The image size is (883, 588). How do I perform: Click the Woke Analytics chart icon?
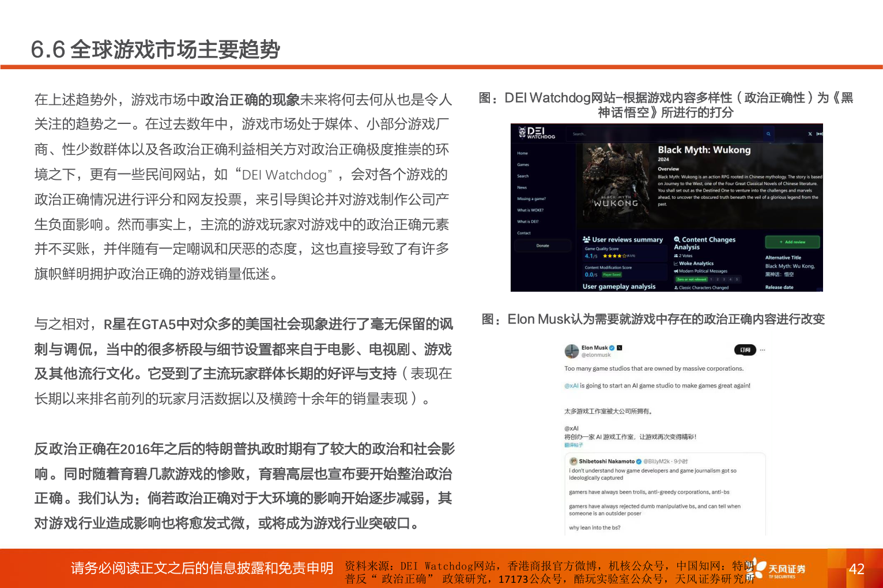(x=676, y=263)
